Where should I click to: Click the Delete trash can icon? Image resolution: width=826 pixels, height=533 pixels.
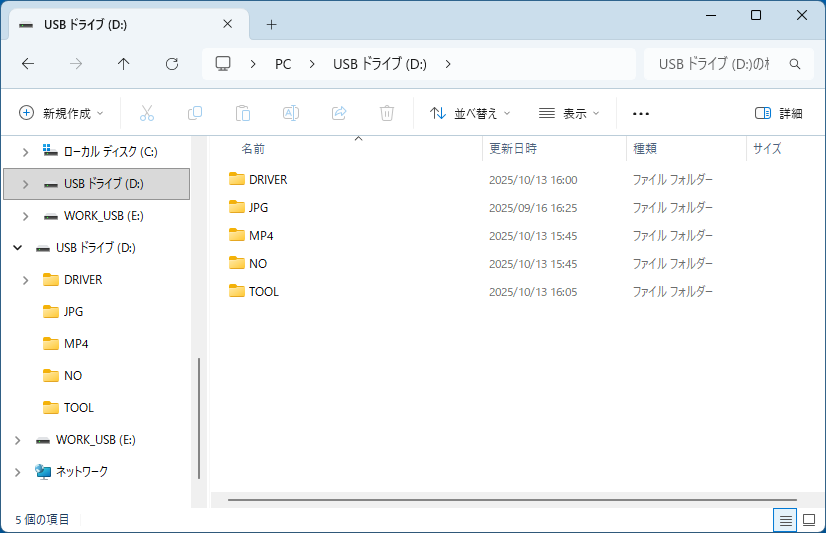[387, 113]
